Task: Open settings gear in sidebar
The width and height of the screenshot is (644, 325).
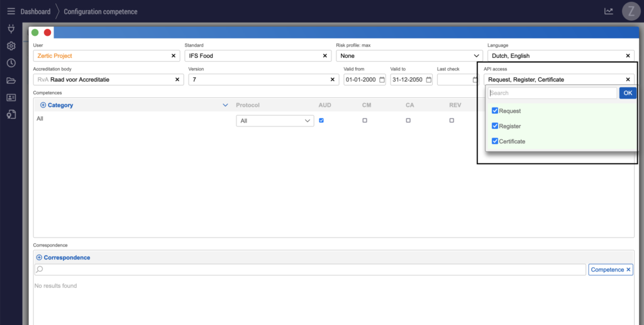Action: point(11,46)
